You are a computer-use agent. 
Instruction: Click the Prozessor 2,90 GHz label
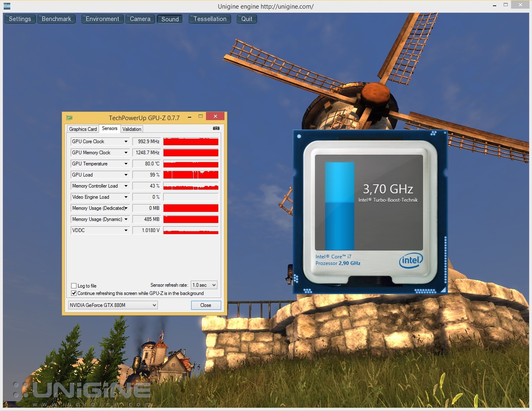(338, 263)
